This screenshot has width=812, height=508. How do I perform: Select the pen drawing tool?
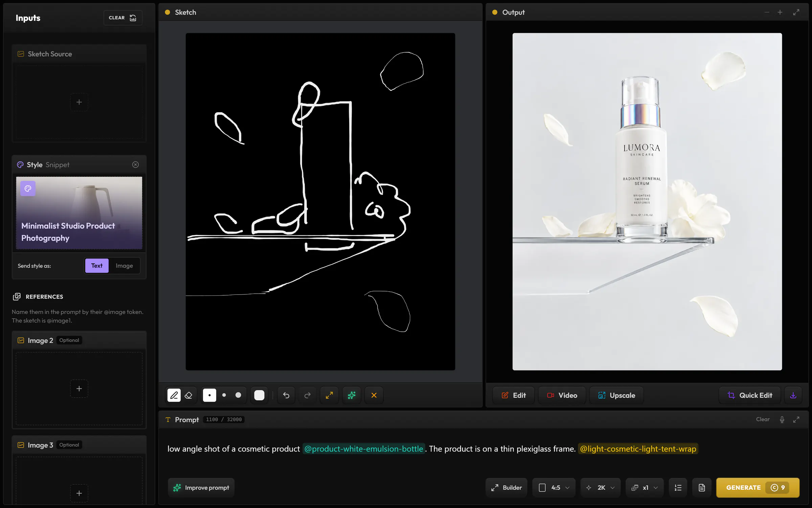[x=174, y=395]
